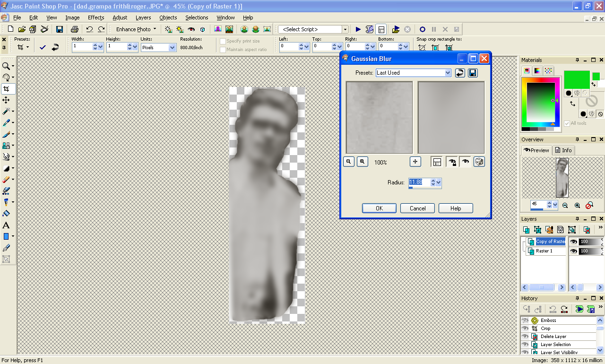Click the New file icon

coord(10,29)
